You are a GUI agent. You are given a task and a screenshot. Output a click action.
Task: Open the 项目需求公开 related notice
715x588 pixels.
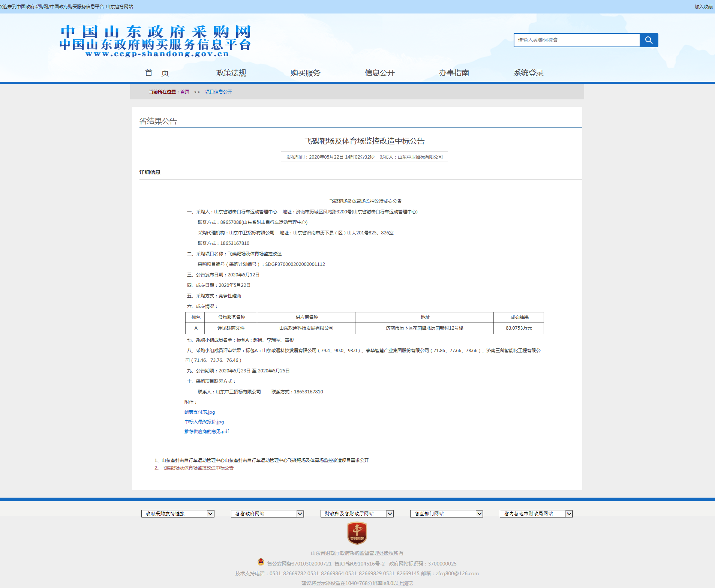pos(265,460)
